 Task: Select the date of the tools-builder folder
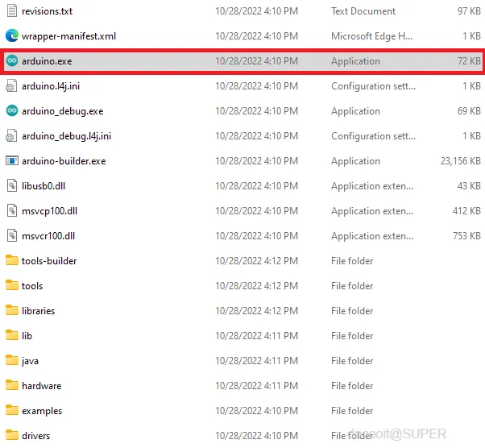tap(257, 261)
